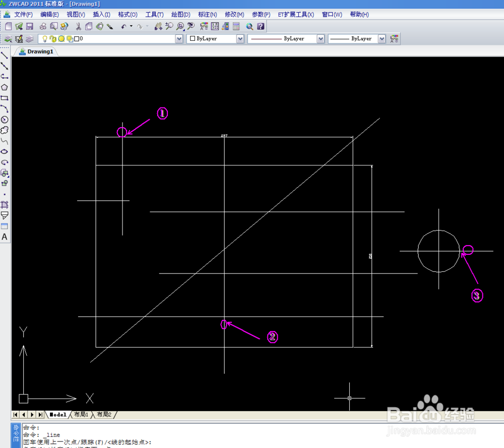Click the Layer previous icon
This screenshot has height=448, width=504.
click(30, 39)
